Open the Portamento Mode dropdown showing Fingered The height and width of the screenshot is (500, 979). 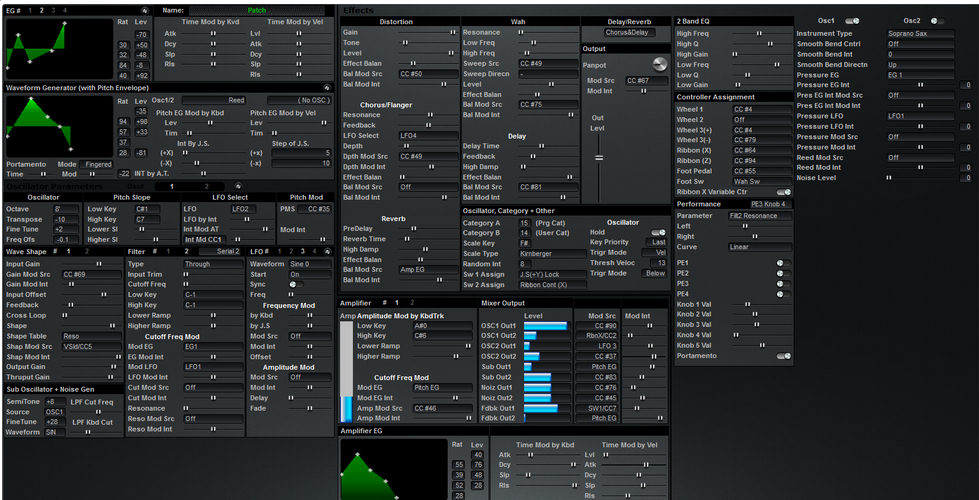click(96, 164)
